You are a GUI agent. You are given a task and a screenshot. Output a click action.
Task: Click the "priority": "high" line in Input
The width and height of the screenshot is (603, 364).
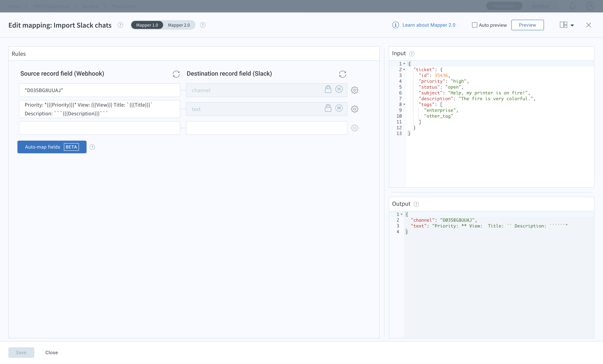coord(444,81)
